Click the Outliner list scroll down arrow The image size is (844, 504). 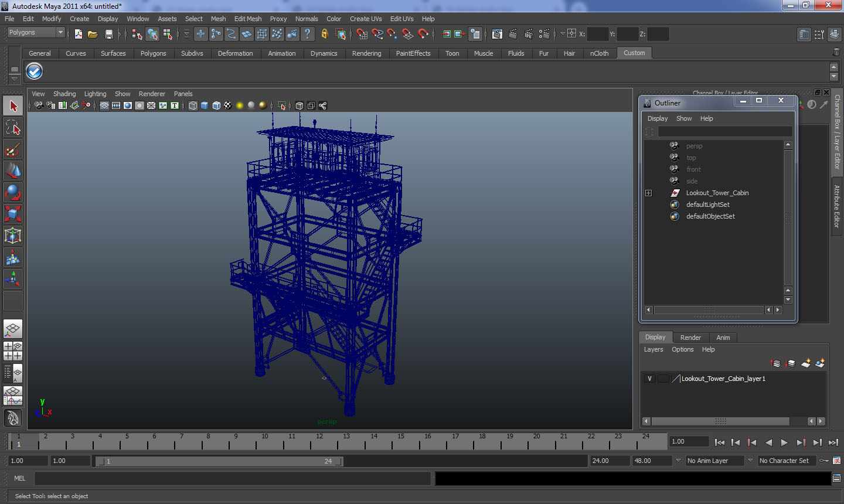[788, 299]
